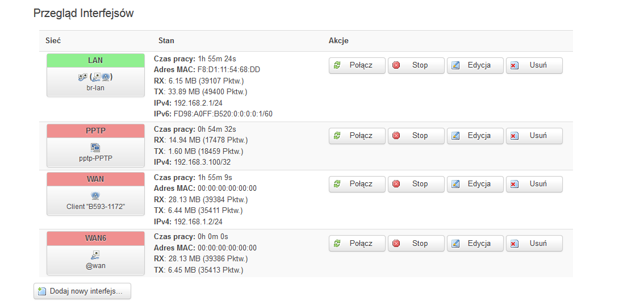Viewport: 644px width, 301px height.
Task: Click the wireless client icon under WAN
Action: click(95, 195)
